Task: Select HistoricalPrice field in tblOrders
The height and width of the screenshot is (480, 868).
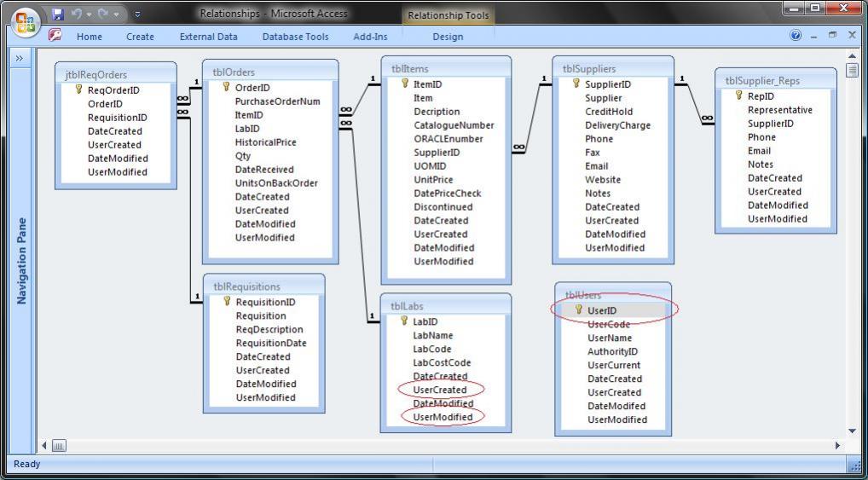Action: tap(265, 142)
